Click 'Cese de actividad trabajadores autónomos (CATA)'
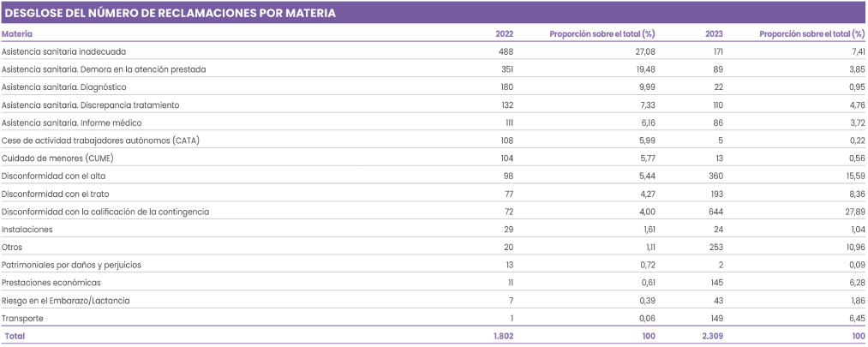Screen dimensions: 868x347 click(x=100, y=140)
